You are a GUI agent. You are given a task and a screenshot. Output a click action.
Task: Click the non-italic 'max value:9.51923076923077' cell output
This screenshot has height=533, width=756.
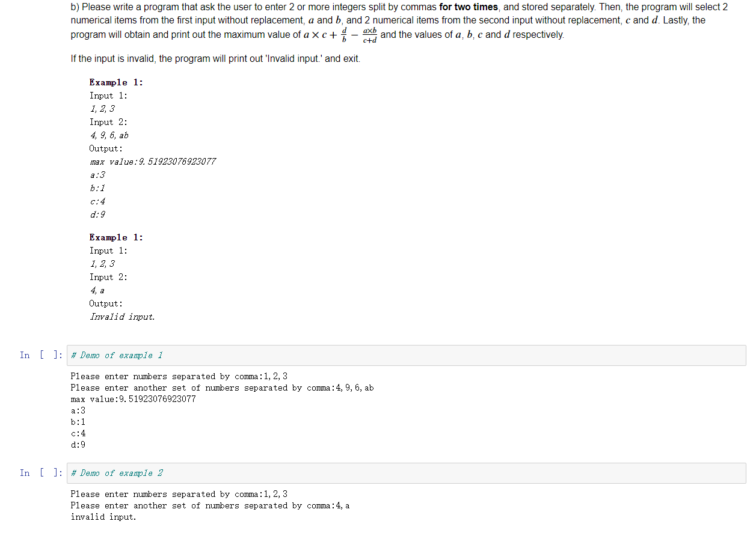point(133,399)
